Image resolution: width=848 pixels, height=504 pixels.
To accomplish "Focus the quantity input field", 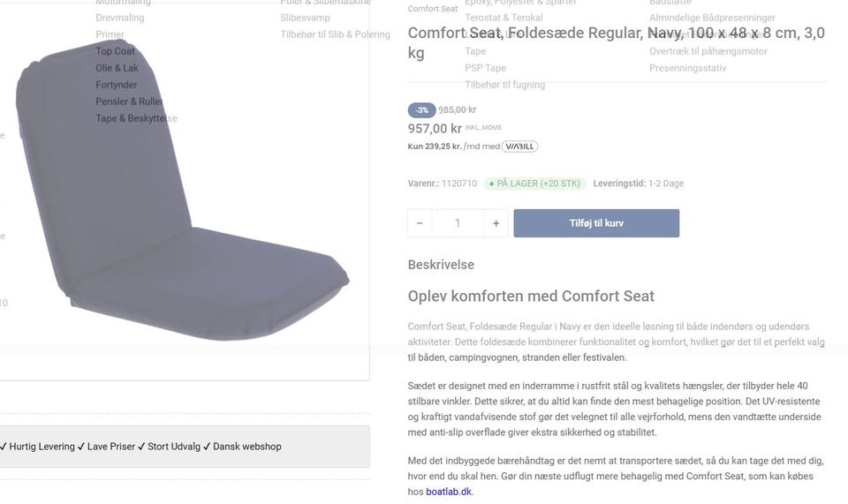I will (x=458, y=223).
